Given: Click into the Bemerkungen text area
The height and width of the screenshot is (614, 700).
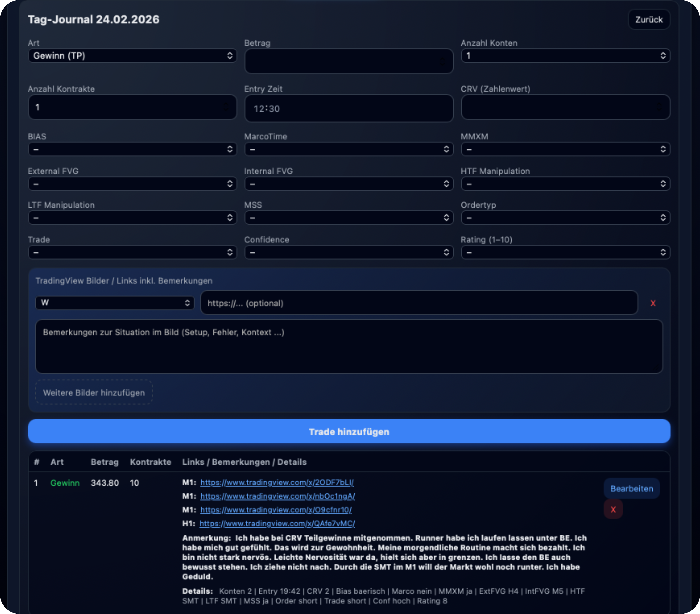Looking at the screenshot, I should [349, 346].
